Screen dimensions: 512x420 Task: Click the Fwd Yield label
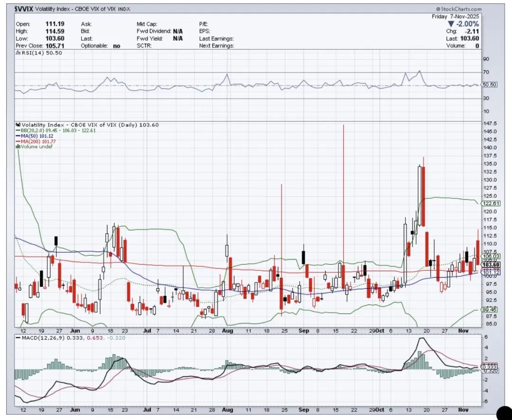click(150, 38)
